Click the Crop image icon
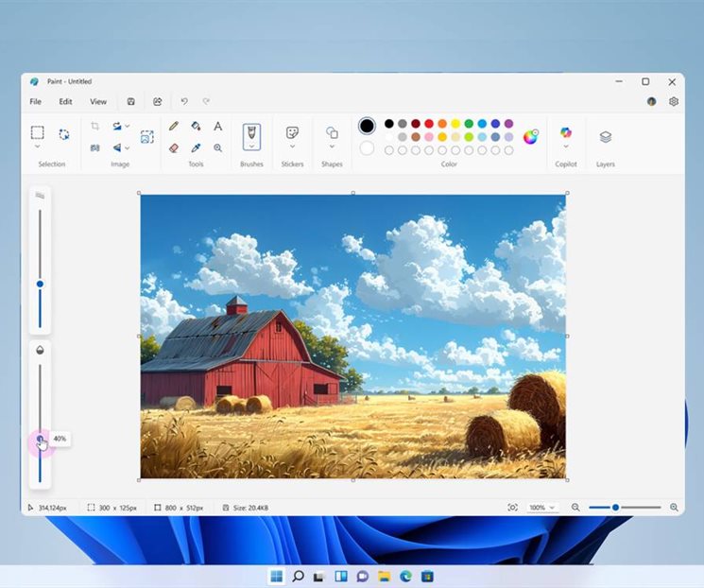Viewport: 704px width, 588px height. tap(94, 126)
